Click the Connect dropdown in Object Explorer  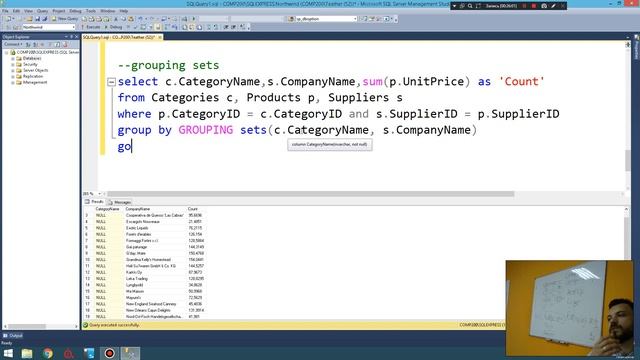coord(13,44)
